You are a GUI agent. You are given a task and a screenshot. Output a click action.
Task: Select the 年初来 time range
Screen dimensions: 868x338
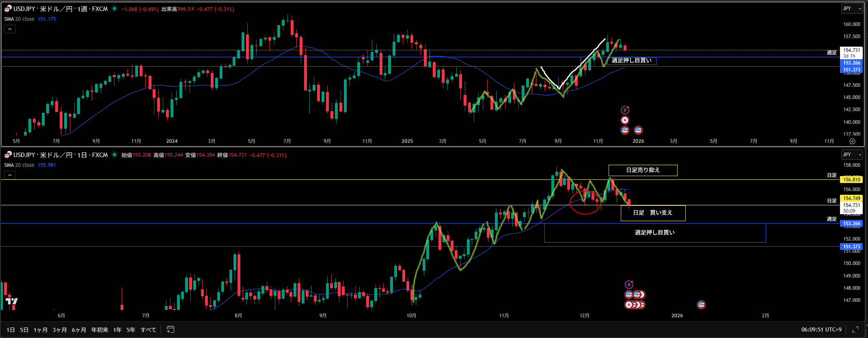(x=99, y=330)
